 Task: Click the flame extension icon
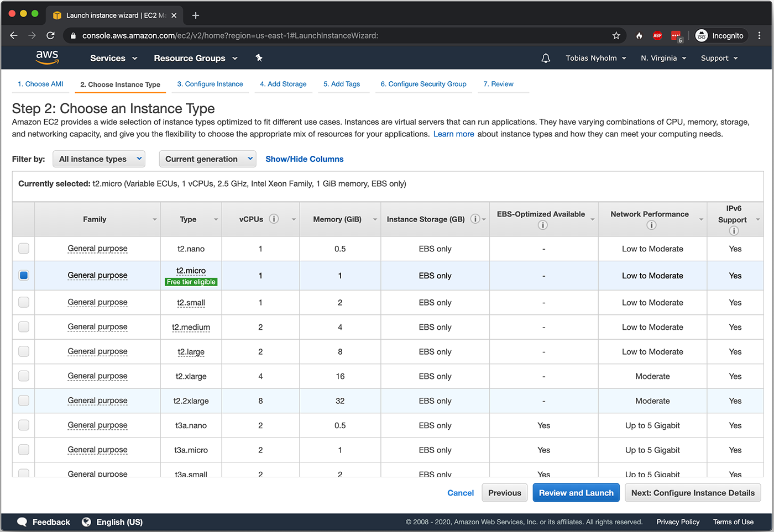(639, 35)
